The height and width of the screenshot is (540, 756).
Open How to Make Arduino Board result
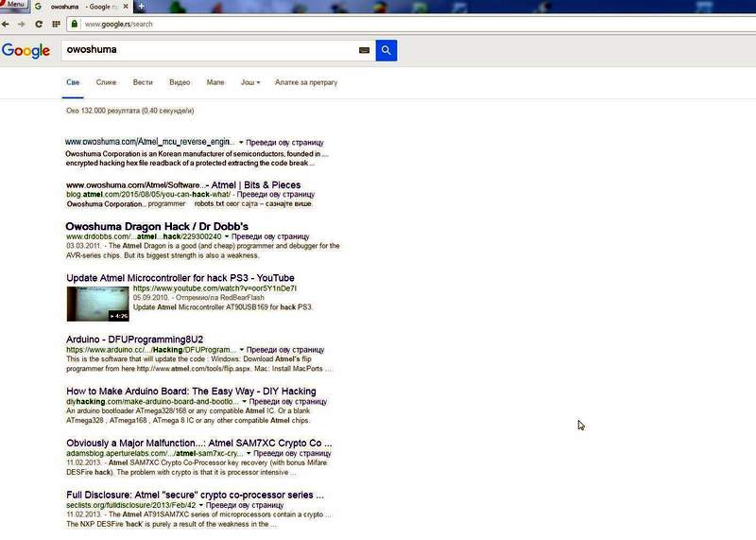pos(192,392)
